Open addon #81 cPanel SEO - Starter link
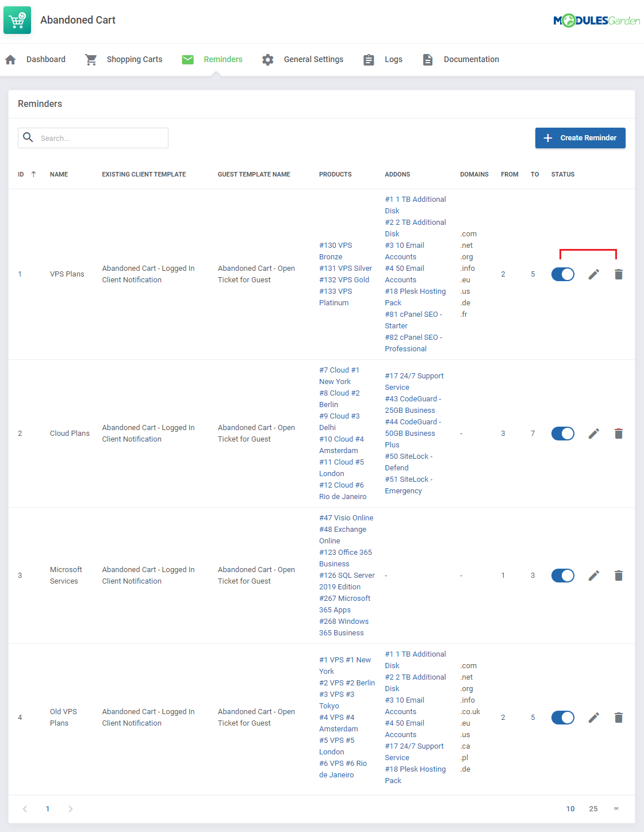644x832 pixels. (x=413, y=320)
